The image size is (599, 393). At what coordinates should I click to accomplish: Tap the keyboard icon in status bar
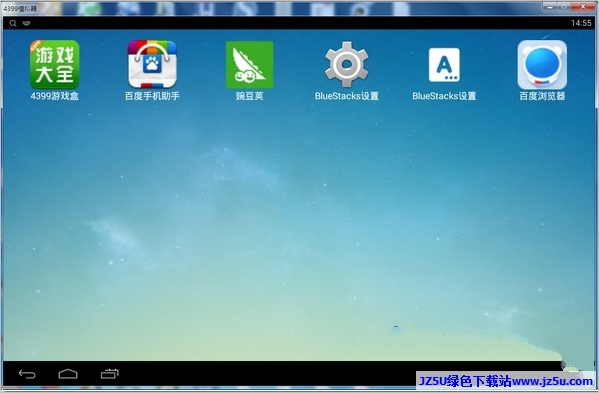(x=26, y=23)
